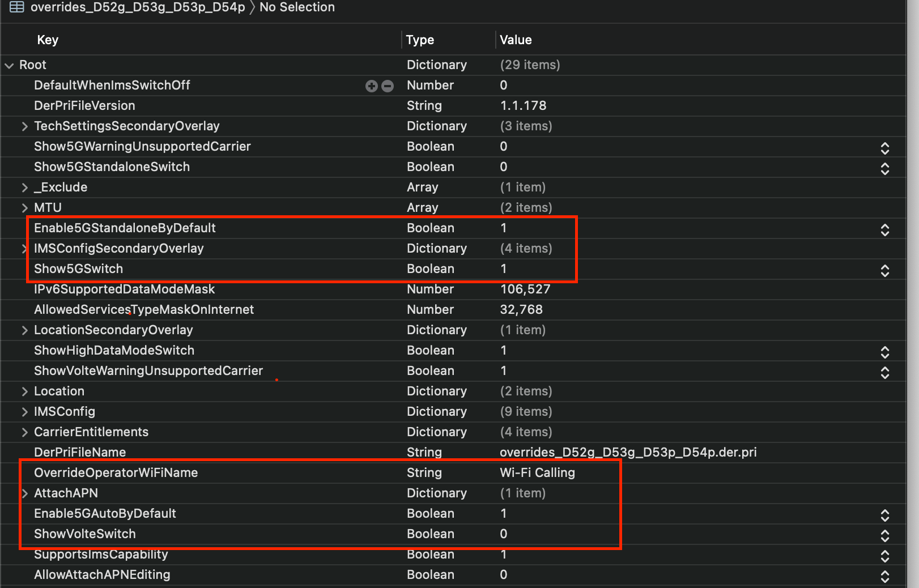Screen dimensions: 919x588
Task: Select the OverrideOperatorWiFiName value Wi-Fi Calling
Action: pos(537,472)
